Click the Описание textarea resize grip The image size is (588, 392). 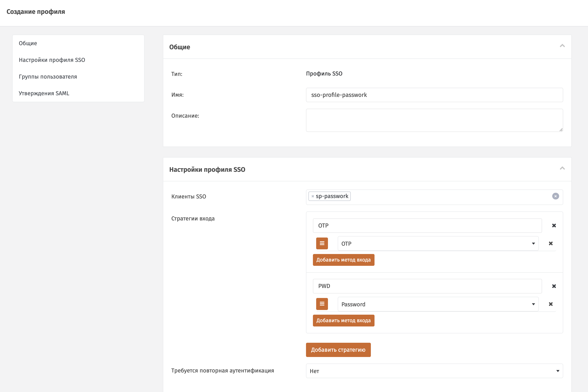click(561, 129)
